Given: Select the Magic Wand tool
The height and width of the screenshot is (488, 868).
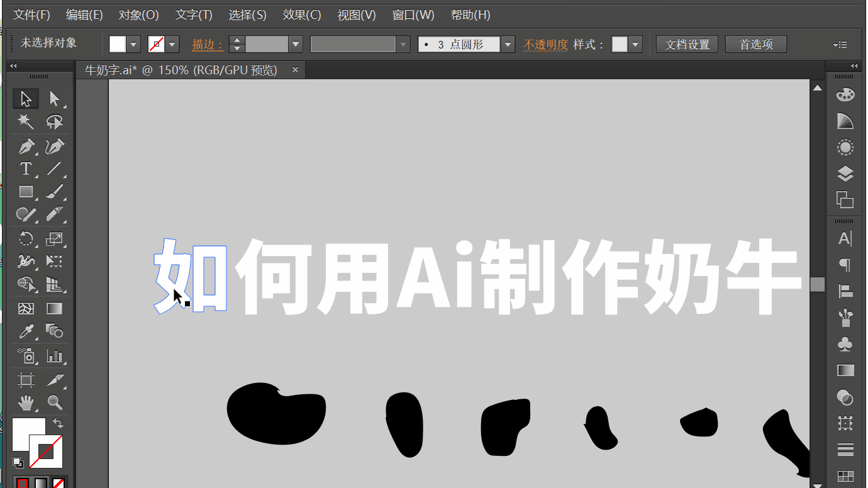Looking at the screenshot, I should [26, 121].
